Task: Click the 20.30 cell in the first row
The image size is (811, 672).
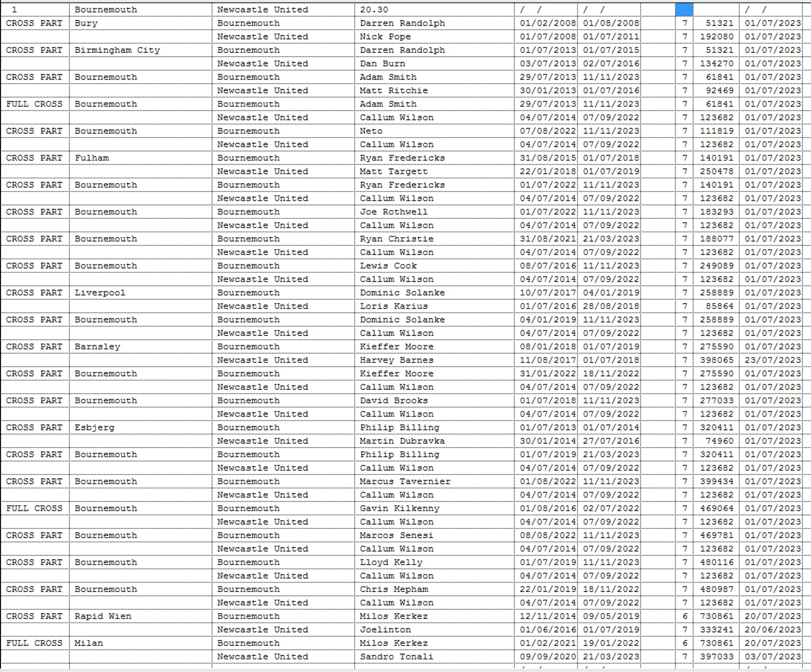Action: pos(434,9)
